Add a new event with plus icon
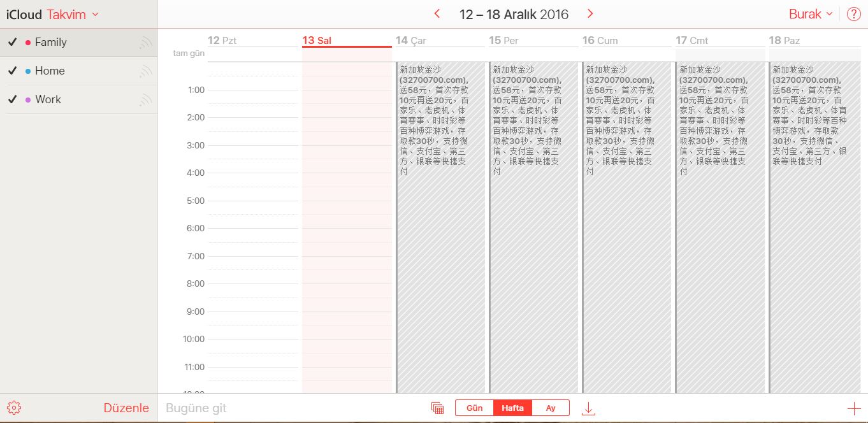868x423 pixels. tap(853, 408)
